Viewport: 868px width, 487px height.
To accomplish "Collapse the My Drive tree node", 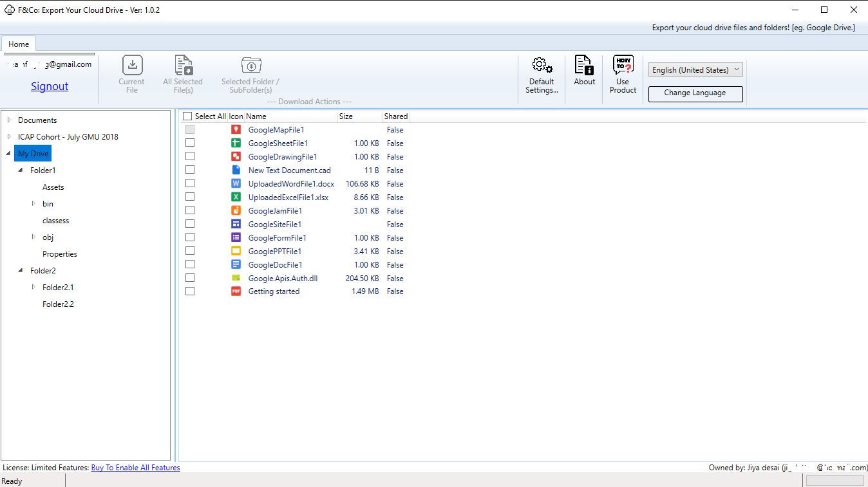I will 9,154.
